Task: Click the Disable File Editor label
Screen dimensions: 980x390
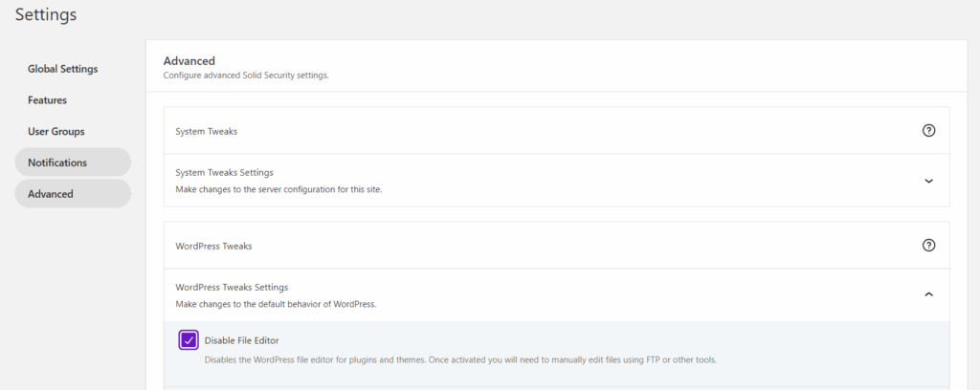Action: click(x=242, y=340)
